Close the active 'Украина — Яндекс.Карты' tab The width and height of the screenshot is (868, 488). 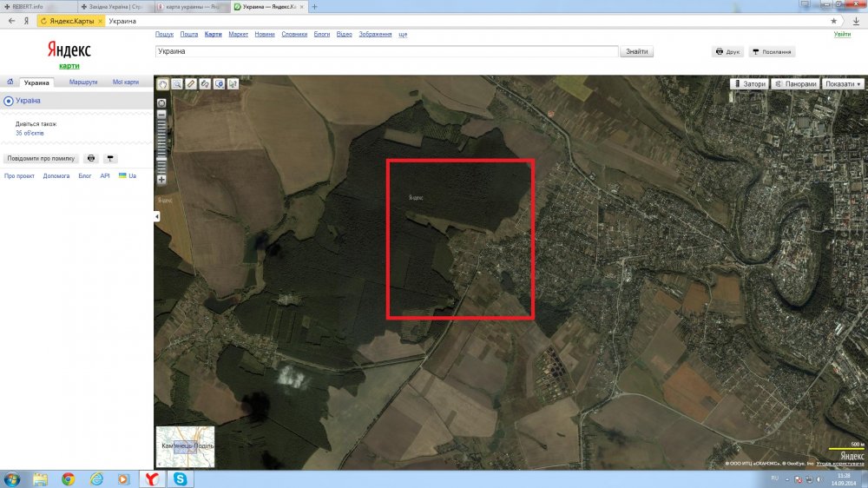click(302, 7)
